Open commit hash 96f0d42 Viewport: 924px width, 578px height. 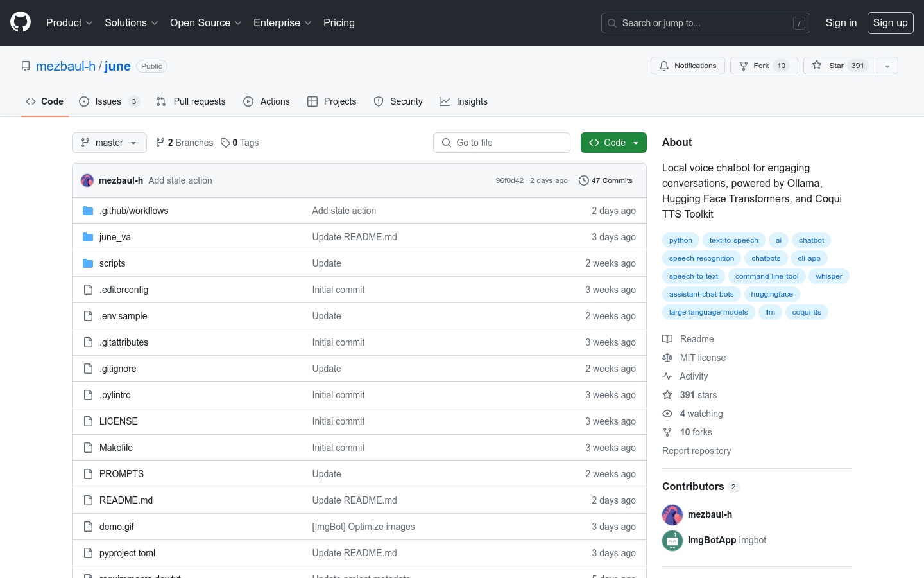tap(509, 180)
